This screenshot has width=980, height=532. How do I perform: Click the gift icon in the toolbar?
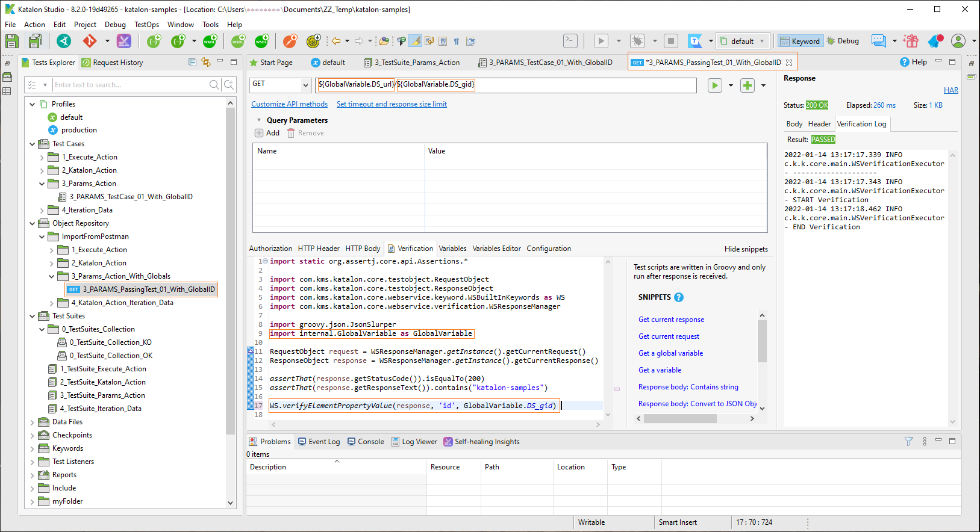coord(911,41)
